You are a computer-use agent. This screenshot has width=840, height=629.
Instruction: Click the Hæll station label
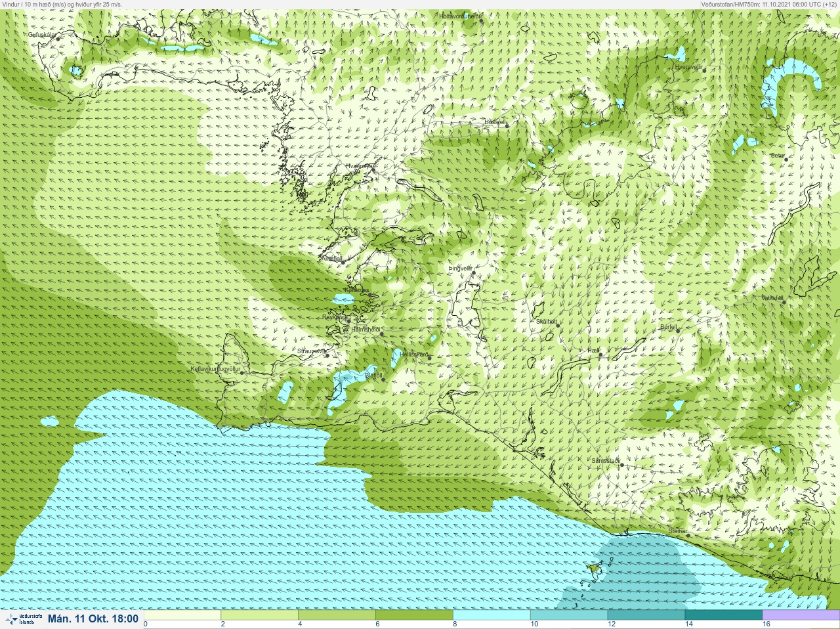point(593,351)
